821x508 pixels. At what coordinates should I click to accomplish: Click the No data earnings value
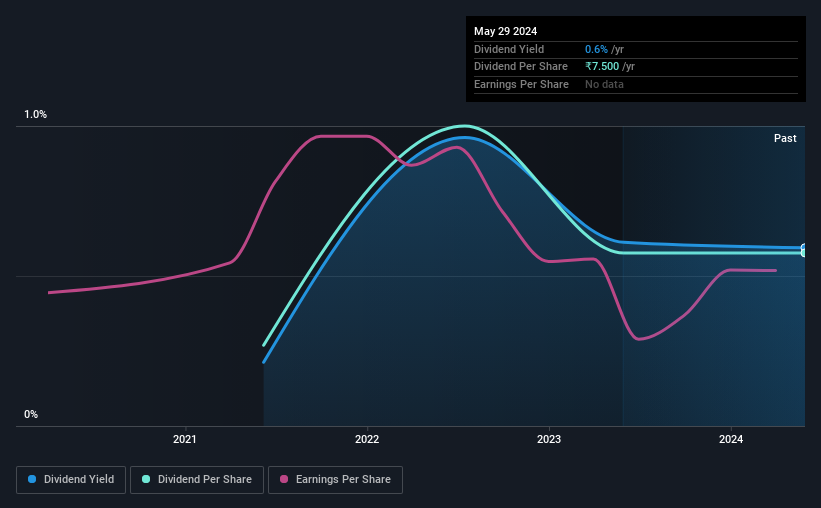[604, 84]
